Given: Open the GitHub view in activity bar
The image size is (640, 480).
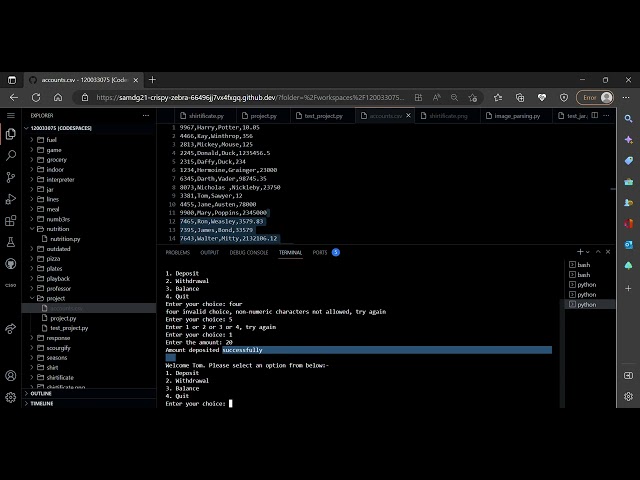Looking at the screenshot, I should tap(11, 264).
